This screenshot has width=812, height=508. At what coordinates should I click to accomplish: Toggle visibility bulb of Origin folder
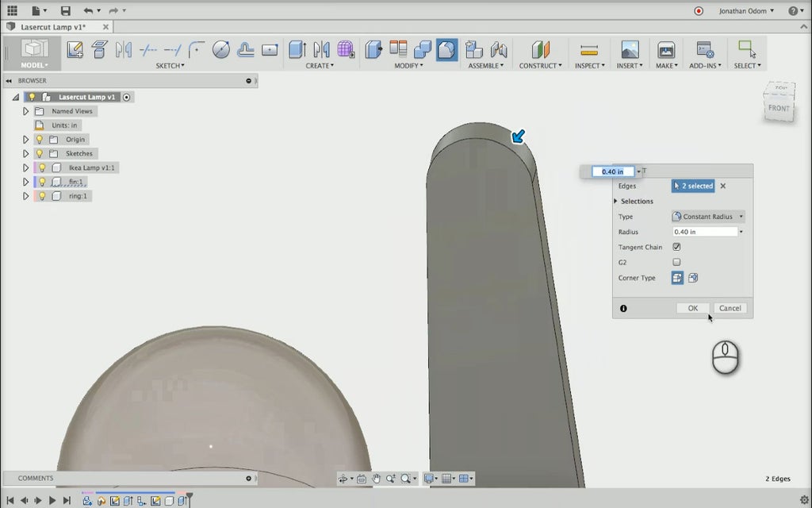40,140
